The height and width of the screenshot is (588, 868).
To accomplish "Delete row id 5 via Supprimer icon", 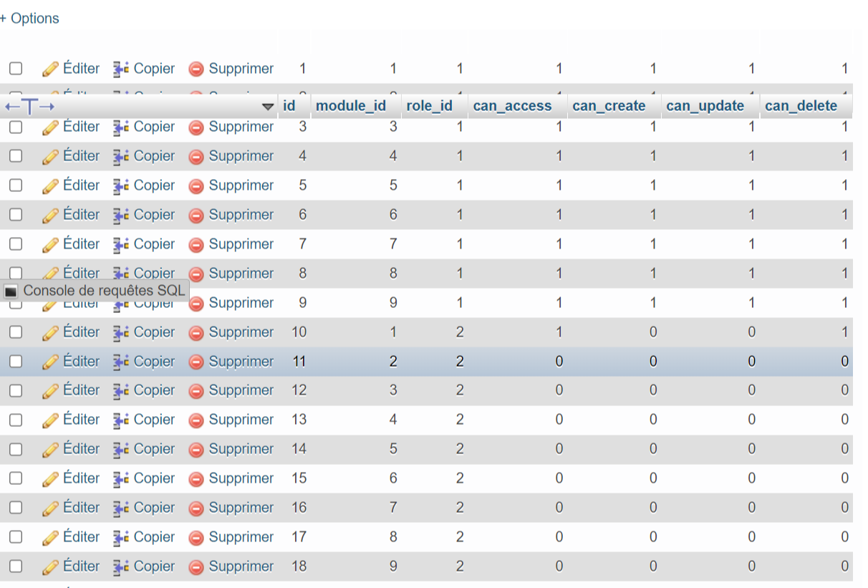I will [x=196, y=186].
